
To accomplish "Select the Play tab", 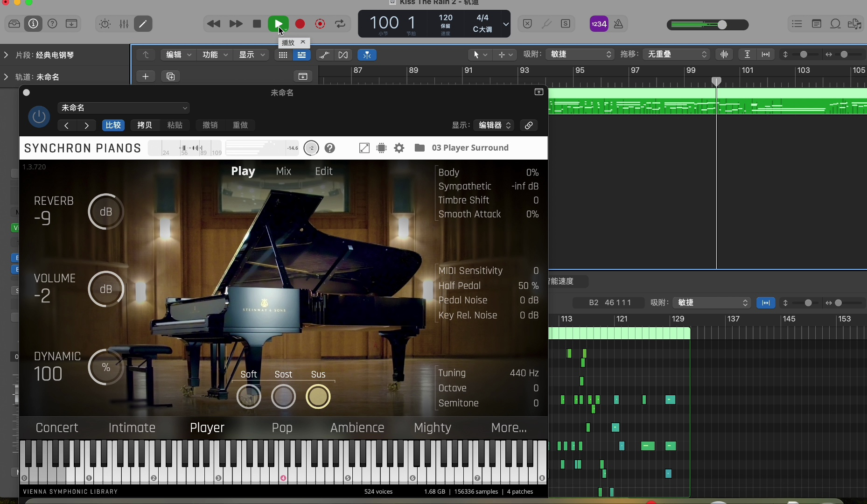I will pos(243,171).
